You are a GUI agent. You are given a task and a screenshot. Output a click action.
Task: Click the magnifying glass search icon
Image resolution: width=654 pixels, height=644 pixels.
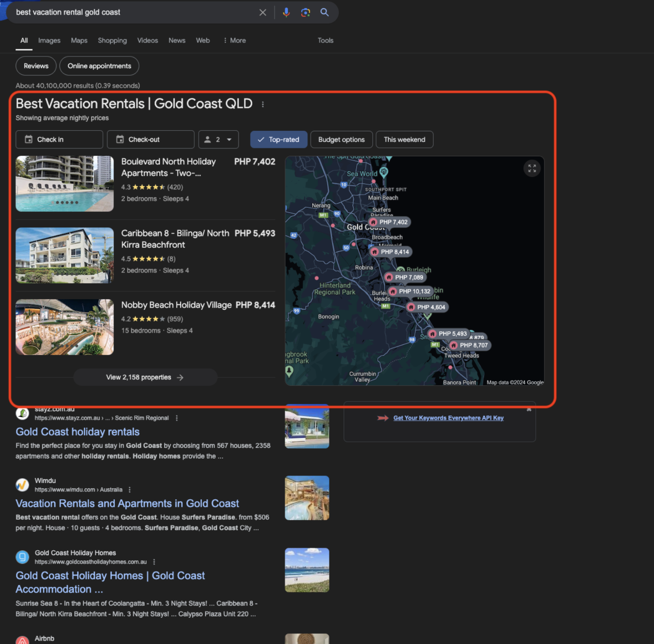coord(325,12)
